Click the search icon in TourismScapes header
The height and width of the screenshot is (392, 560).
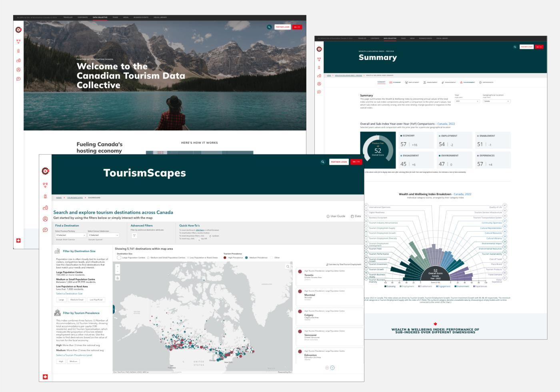click(x=322, y=162)
